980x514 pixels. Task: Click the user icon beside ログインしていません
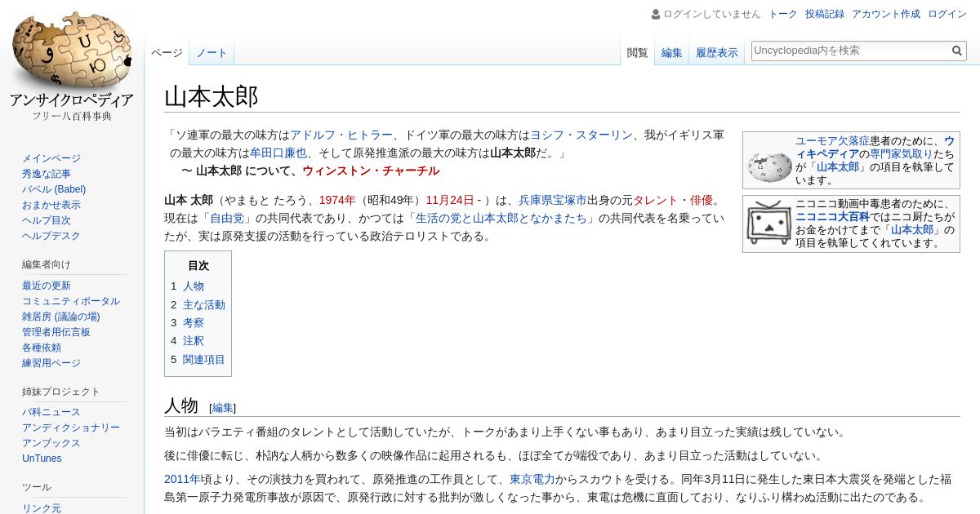(x=656, y=14)
